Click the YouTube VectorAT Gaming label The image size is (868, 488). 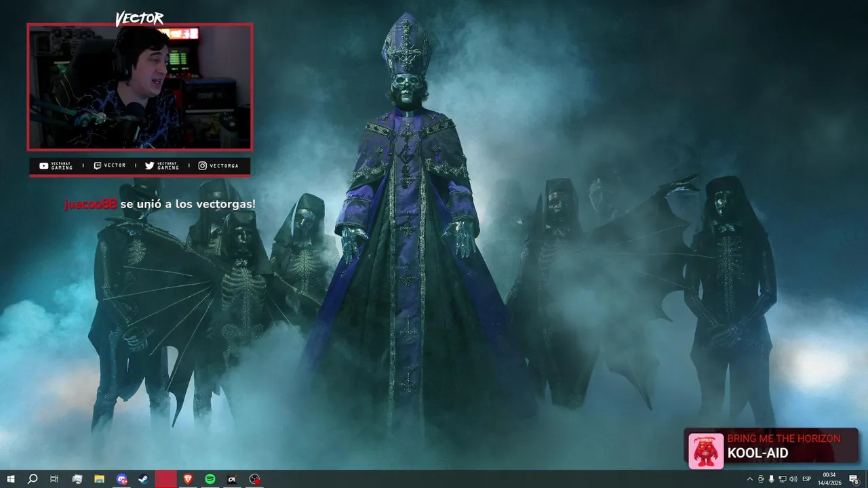(x=56, y=165)
